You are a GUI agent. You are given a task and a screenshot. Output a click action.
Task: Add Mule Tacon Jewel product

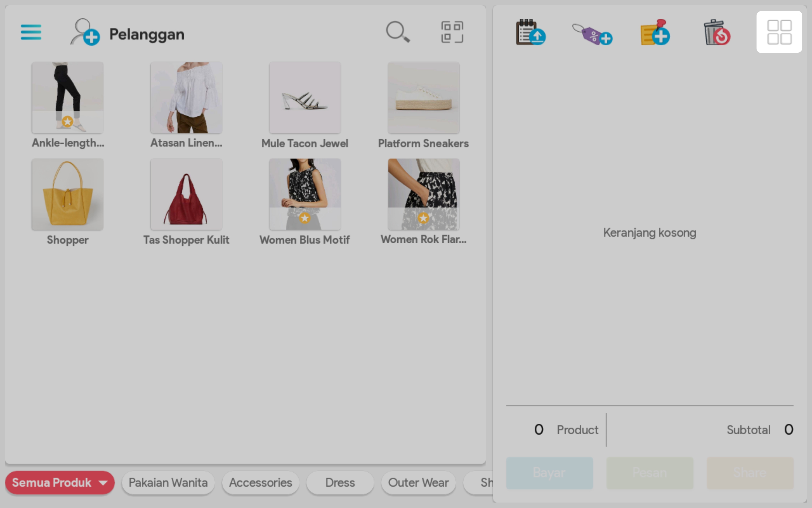tap(304, 98)
